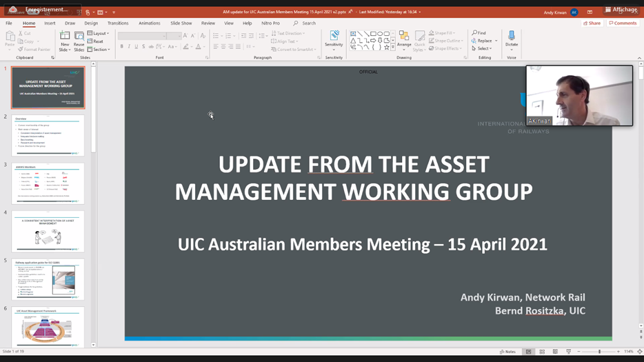Open the Comments pane button
644x362 pixels.
pos(623,23)
